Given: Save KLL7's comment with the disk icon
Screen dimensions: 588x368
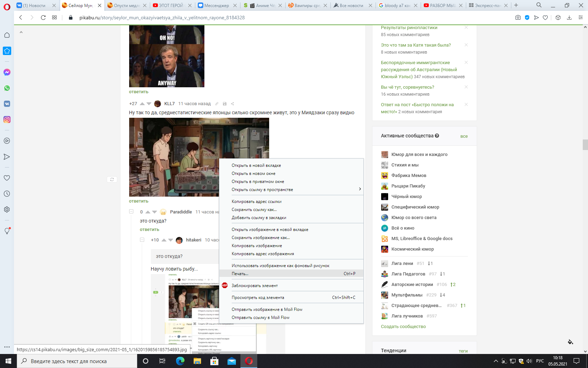Looking at the screenshot, I should coord(225,104).
